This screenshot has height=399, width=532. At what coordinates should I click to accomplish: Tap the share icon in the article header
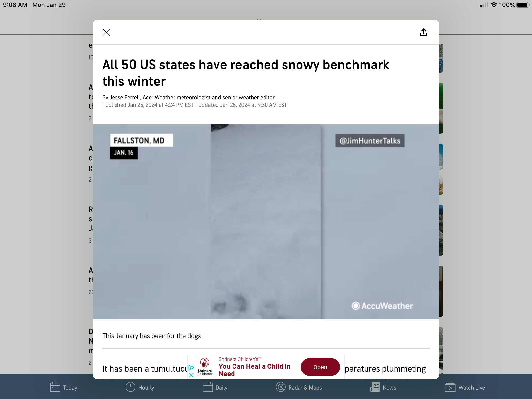pos(423,32)
